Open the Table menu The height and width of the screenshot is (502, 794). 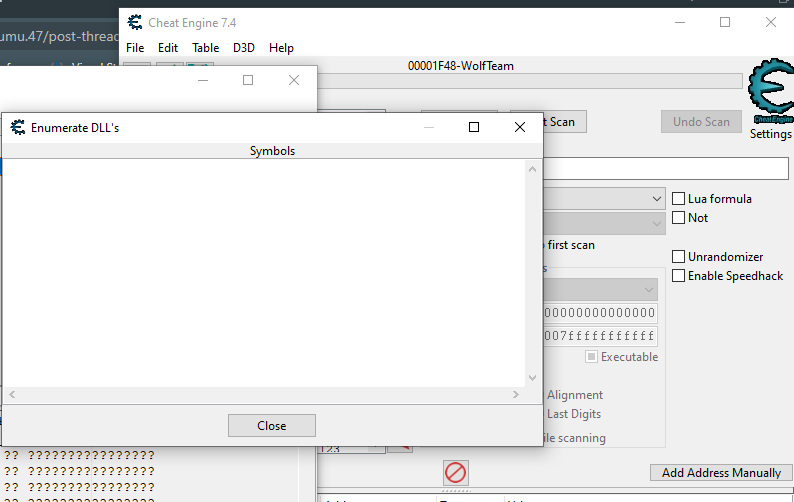pos(205,48)
